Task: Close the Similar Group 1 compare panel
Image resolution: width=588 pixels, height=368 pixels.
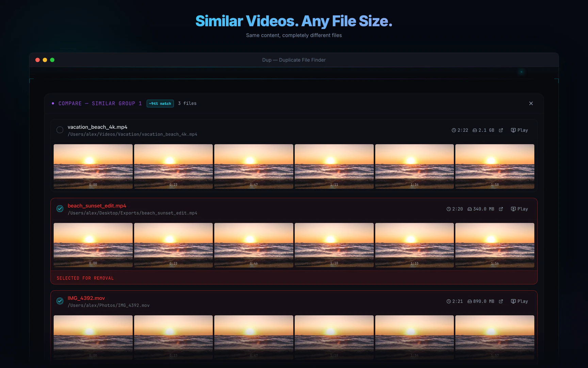Action: click(531, 103)
